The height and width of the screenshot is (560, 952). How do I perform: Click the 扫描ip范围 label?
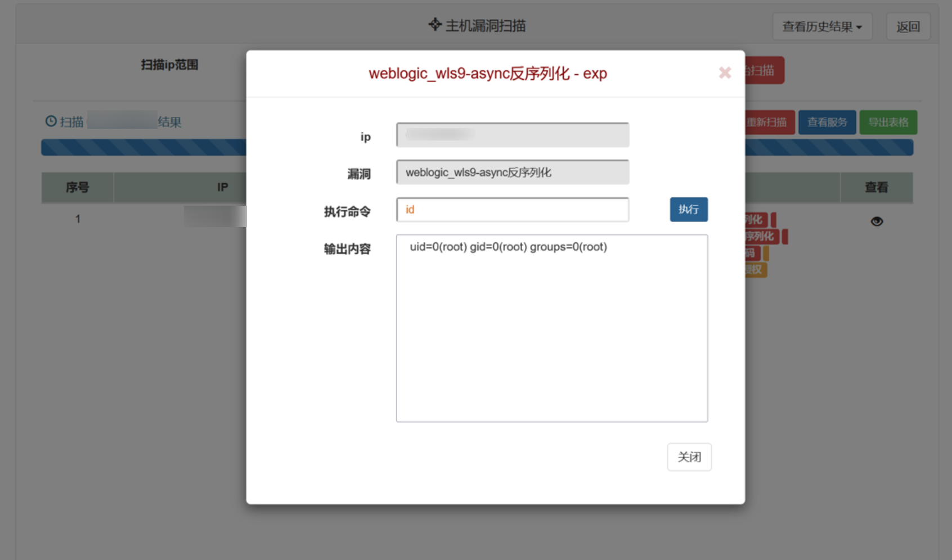click(x=169, y=65)
